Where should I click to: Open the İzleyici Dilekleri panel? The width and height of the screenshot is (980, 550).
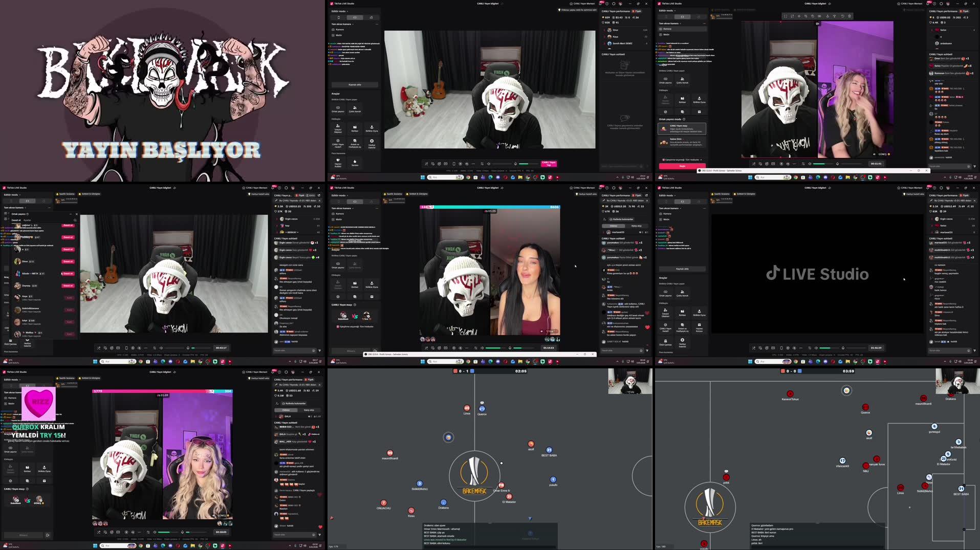point(338,129)
